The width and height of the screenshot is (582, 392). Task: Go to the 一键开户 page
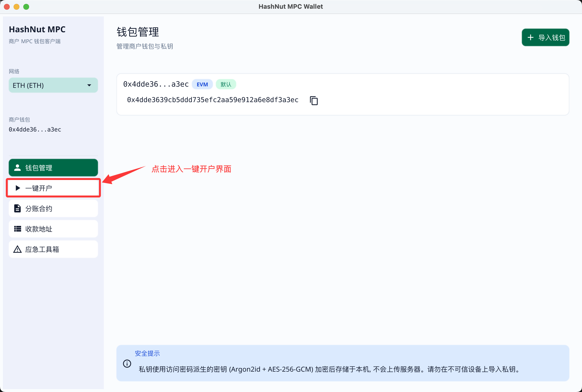(53, 188)
